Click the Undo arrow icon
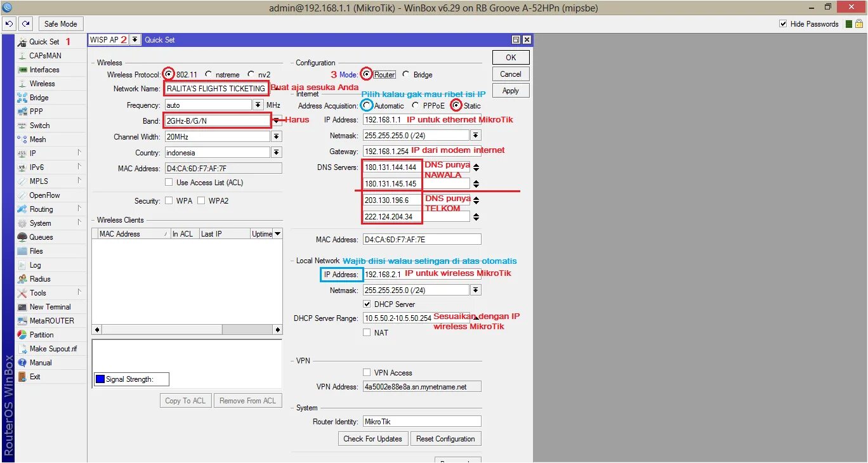This screenshot has width=868, height=463. (9, 23)
